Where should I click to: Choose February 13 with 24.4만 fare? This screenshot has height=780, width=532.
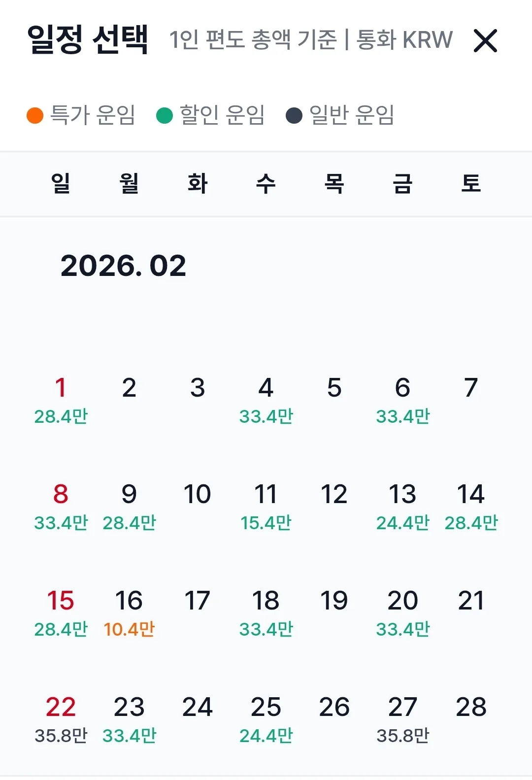click(403, 507)
